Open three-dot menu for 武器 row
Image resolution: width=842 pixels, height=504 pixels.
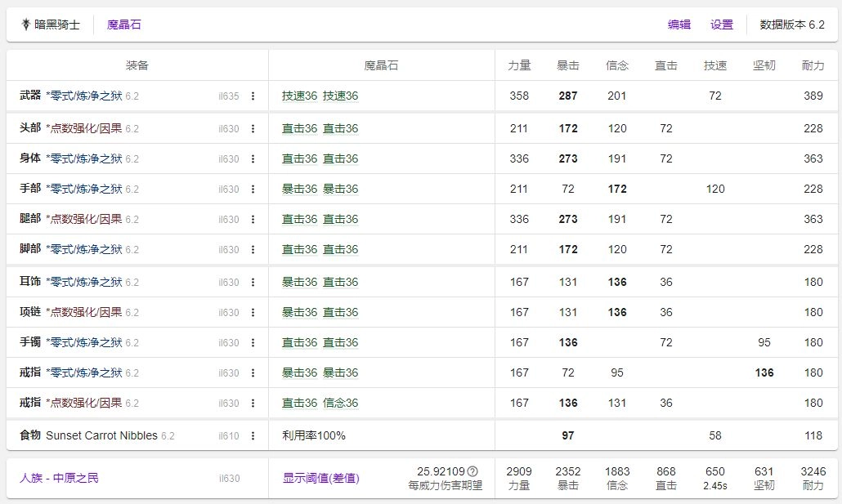pyautogui.click(x=253, y=96)
